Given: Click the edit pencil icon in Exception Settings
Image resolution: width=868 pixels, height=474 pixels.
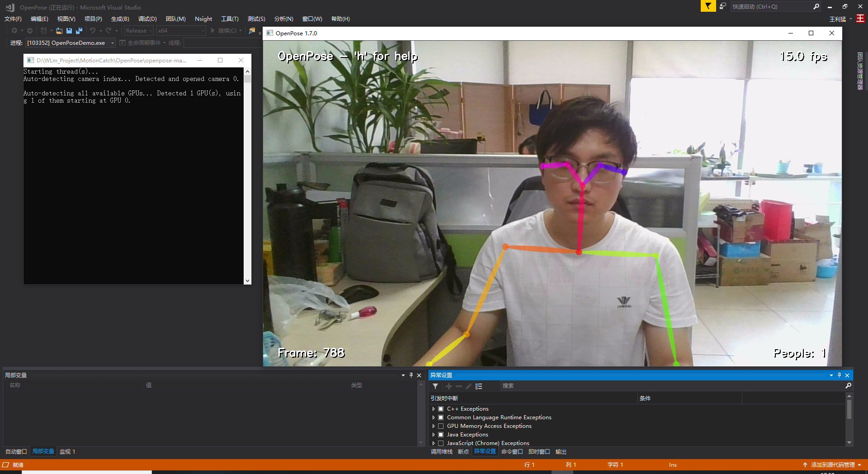Looking at the screenshot, I should (x=469, y=386).
